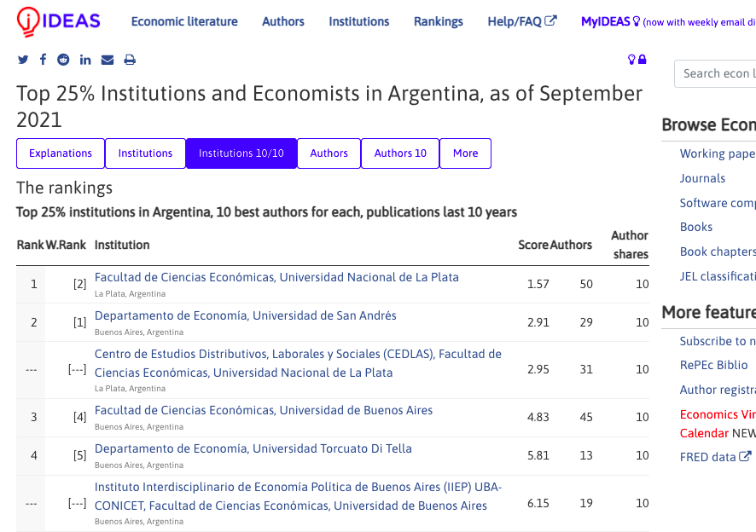Image resolution: width=756 pixels, height=532 pixels.
Task: Share page on Reddit
Action: (x=63, y=60)
